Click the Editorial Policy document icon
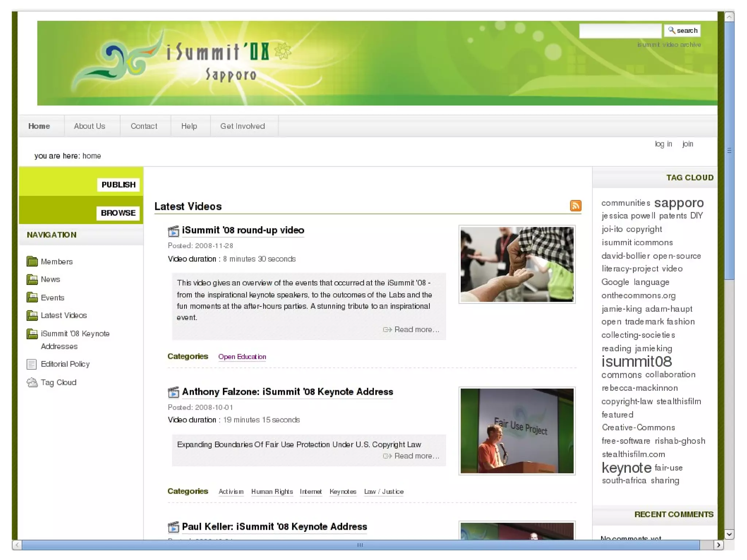Screen dimensions: 747x560 click(x=32, y=364)
